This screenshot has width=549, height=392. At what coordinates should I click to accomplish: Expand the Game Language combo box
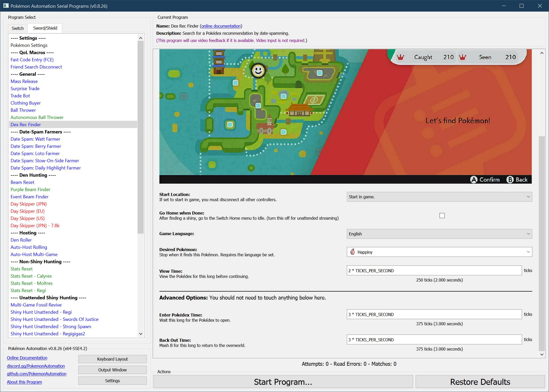point(439,234)
